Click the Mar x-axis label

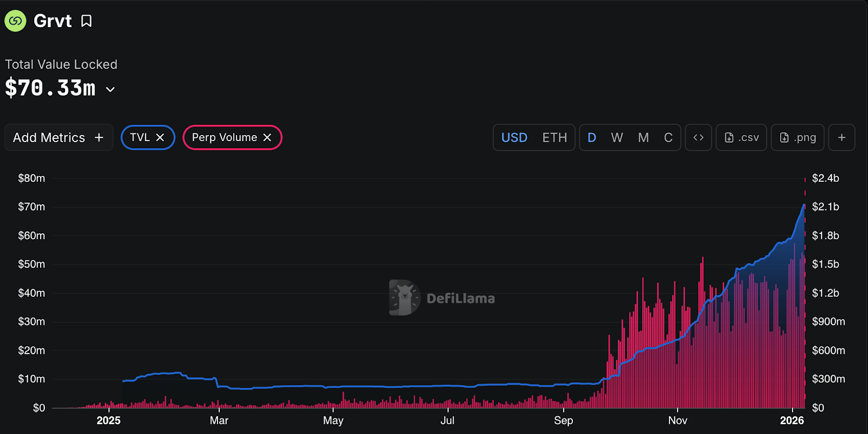coord(219,420)
